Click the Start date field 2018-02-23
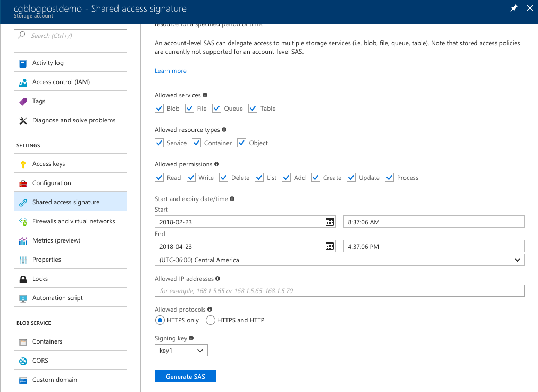The image size is (538, 392). click(245, 222)
